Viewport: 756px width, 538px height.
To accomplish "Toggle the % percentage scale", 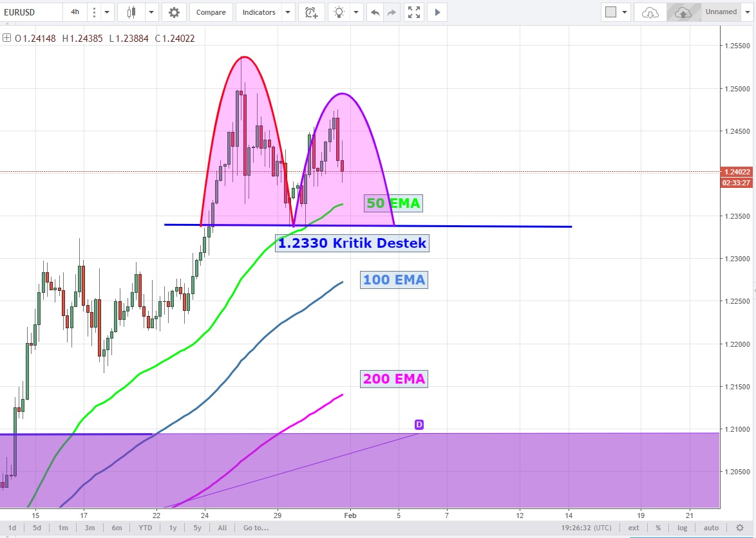I will pyautogui.click(x=657, y=528).
